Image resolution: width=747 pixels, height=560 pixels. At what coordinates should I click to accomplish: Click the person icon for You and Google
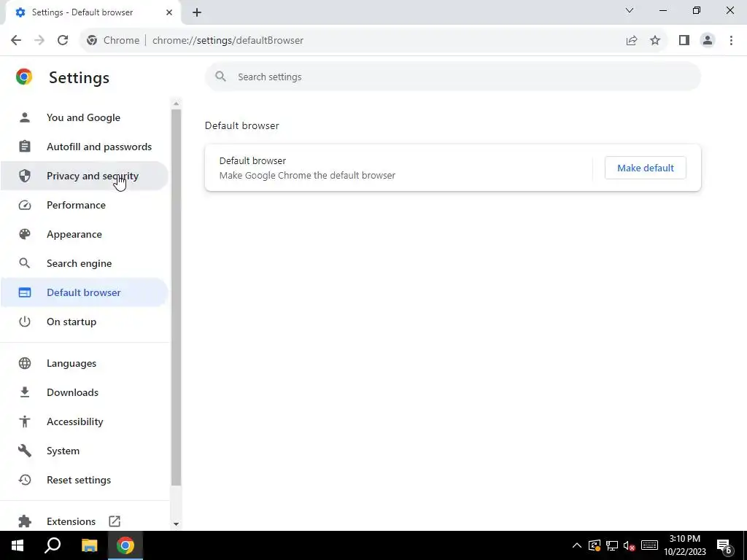[x=25, y=117]
